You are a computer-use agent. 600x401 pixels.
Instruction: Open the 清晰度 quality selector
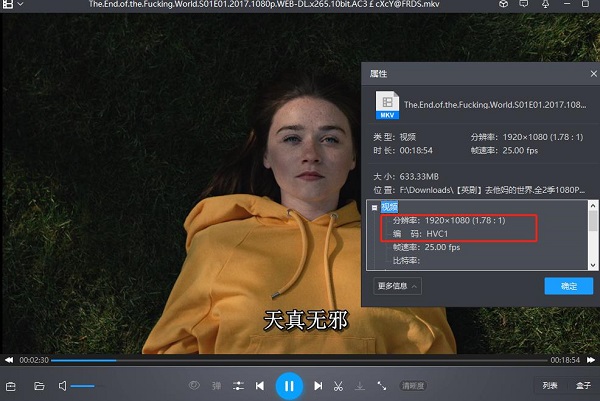(x=413, y=386)
